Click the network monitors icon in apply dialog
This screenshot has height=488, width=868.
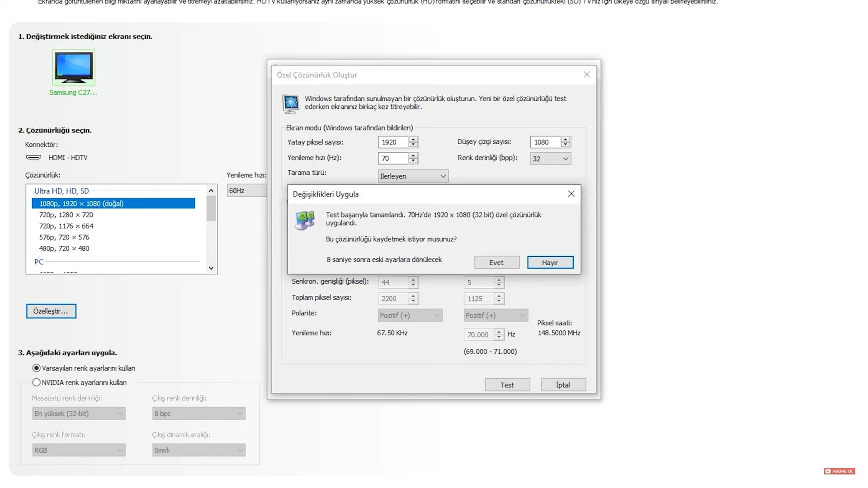coord(305,220)
